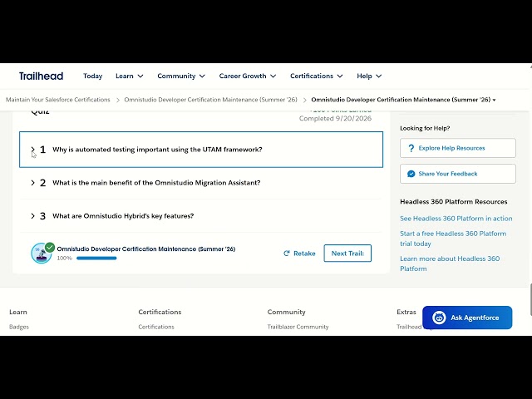Click the Looking for Help? heading
The image size is (532, 399).
(425, 128)
